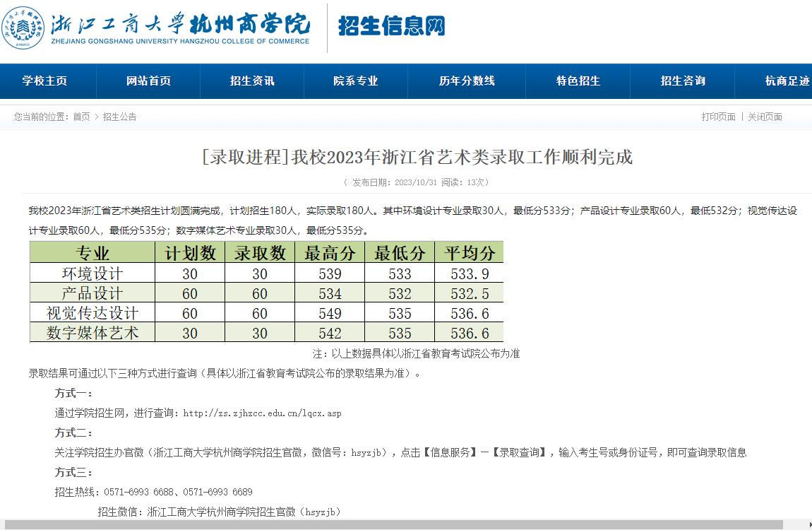Viewport: 812px width, 530px height.
Task: Click the 最高分 column header
Action: point(330,252)
